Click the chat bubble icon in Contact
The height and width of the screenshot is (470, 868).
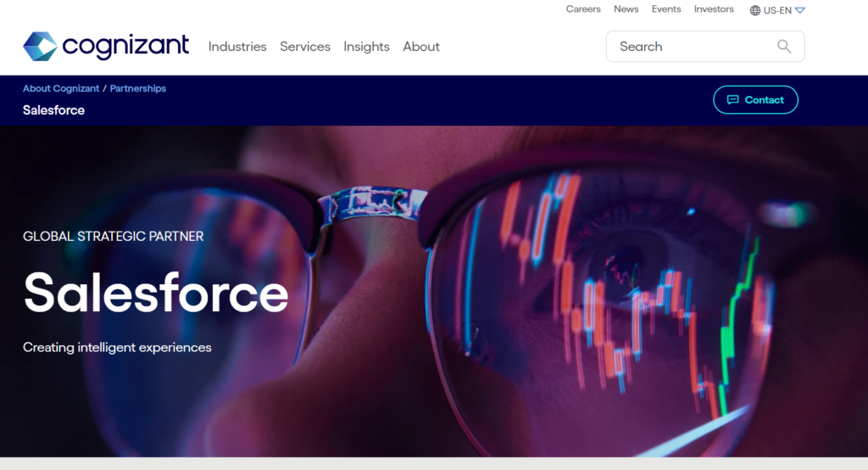coord(732,100)
